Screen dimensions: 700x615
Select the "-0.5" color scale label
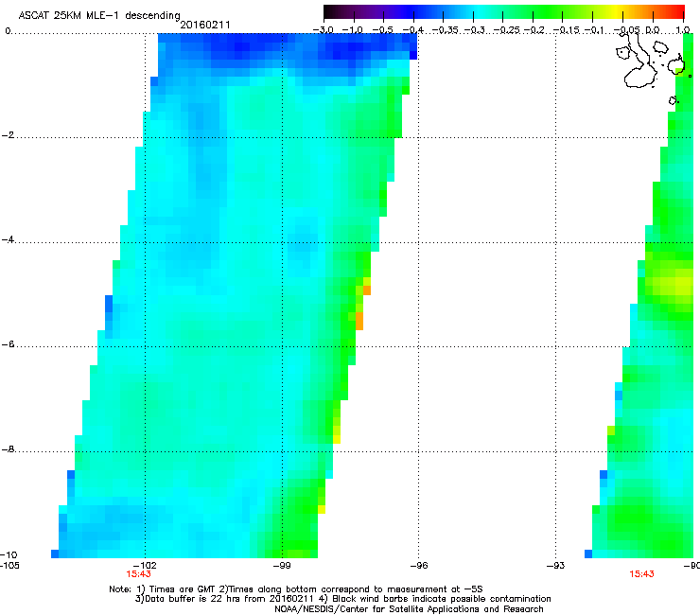pyautogui.click(x=382, y=30)
